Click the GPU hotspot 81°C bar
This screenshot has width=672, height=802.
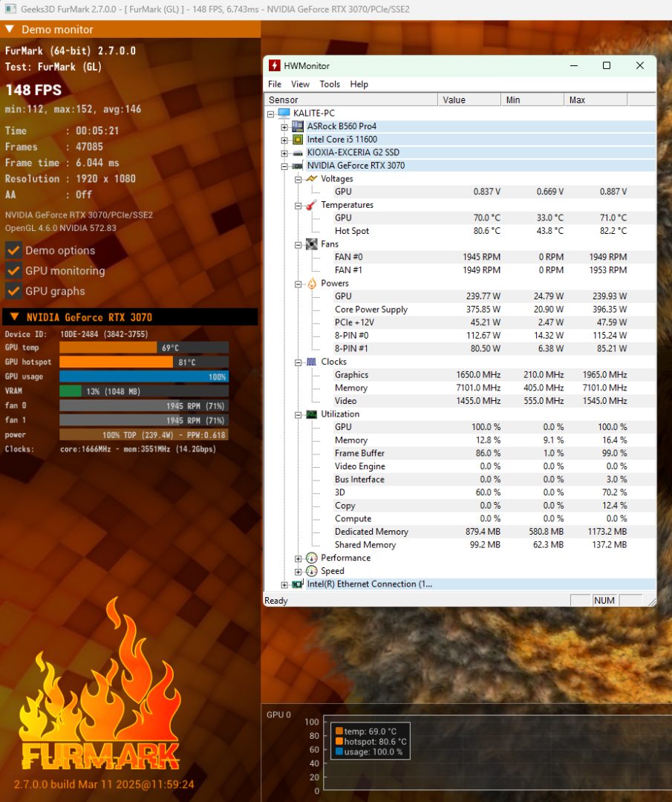click(x=144, y=362)
